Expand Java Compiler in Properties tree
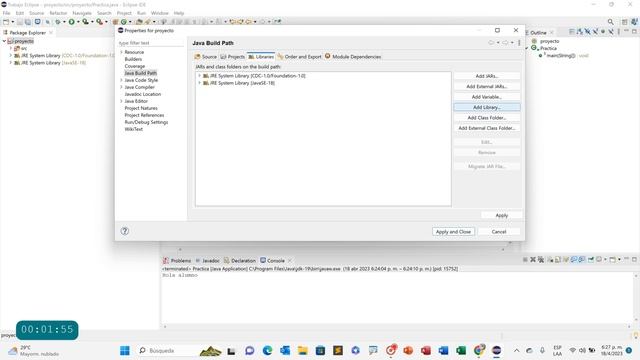The width and height of the screenshot is (640, 360). click(121, 87)
